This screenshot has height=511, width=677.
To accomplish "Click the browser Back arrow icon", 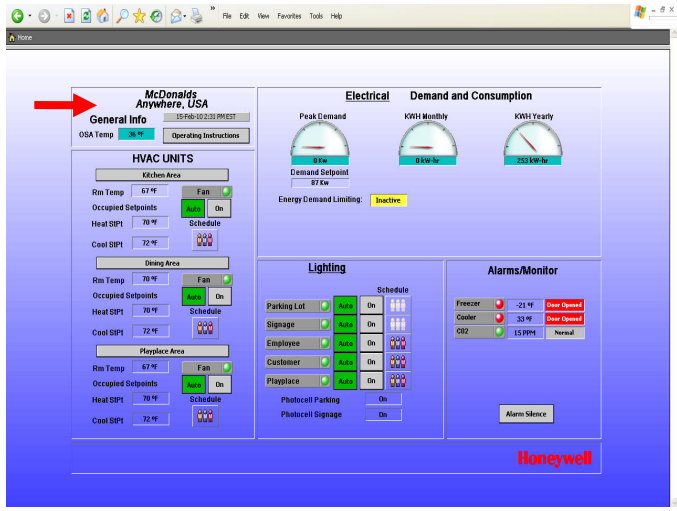I will coord(17,16).
